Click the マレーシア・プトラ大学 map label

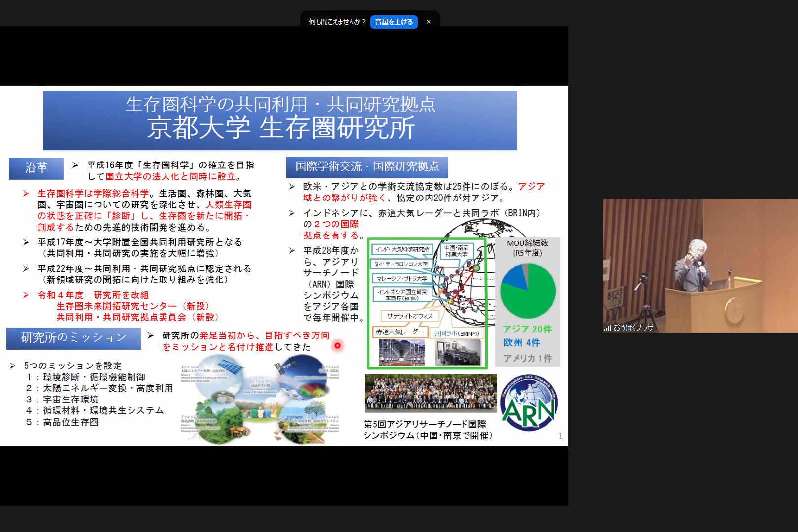pos(402,279)
